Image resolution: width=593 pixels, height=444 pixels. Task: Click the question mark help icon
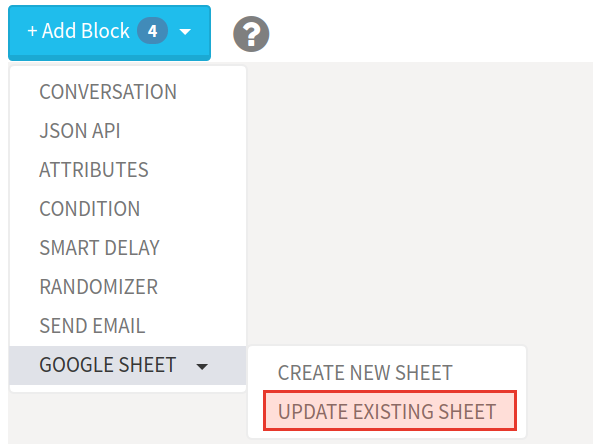251,34
